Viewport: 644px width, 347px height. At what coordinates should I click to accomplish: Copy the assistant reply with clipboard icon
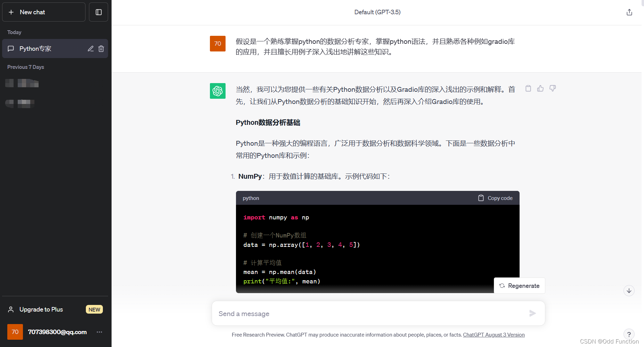(528, 88)
